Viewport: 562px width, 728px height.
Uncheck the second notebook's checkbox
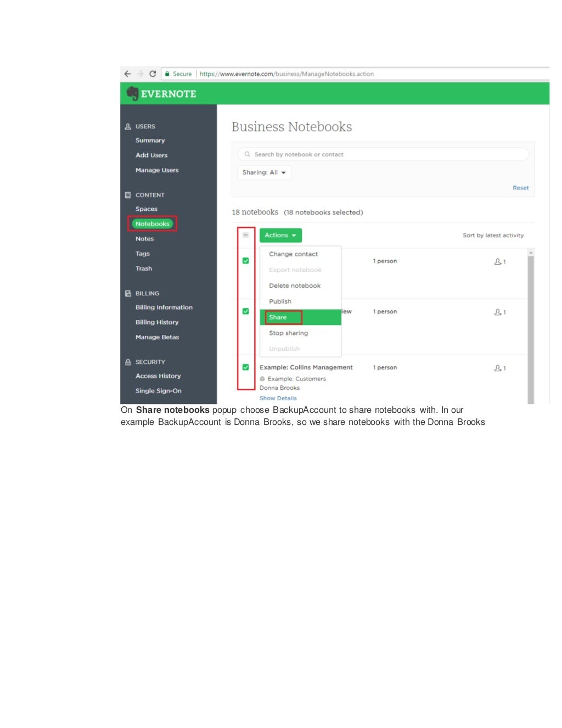[x=245, y=311]
